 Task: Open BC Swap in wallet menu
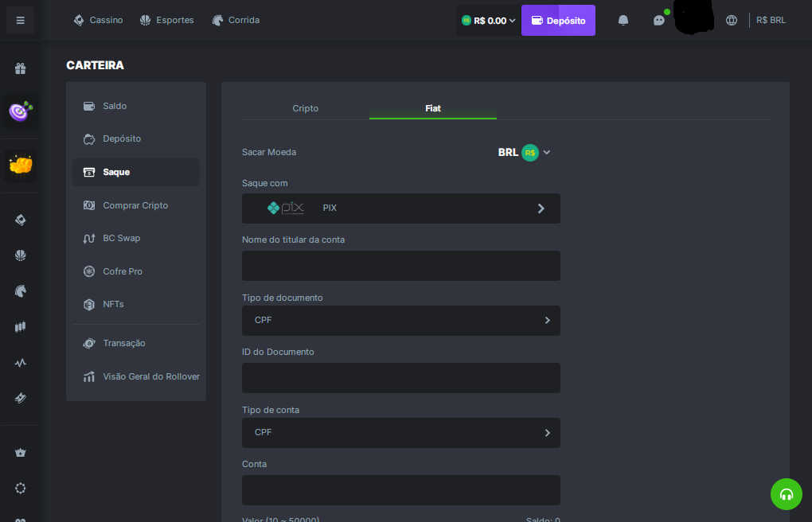(135, 238)
